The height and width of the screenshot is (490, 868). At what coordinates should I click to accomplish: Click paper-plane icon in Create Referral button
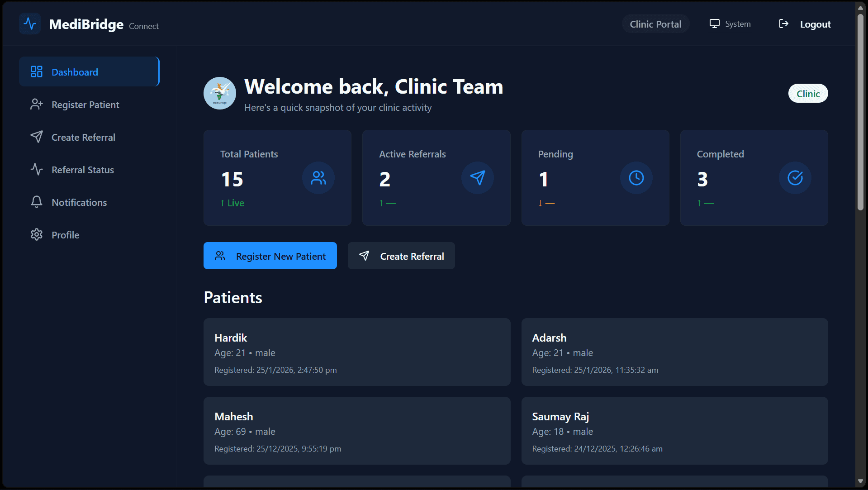tap(364, 256)
